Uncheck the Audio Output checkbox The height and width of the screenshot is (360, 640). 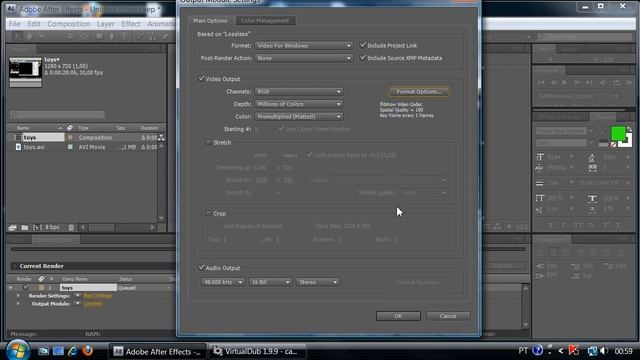pyautogui.click(x=201, y=268)
